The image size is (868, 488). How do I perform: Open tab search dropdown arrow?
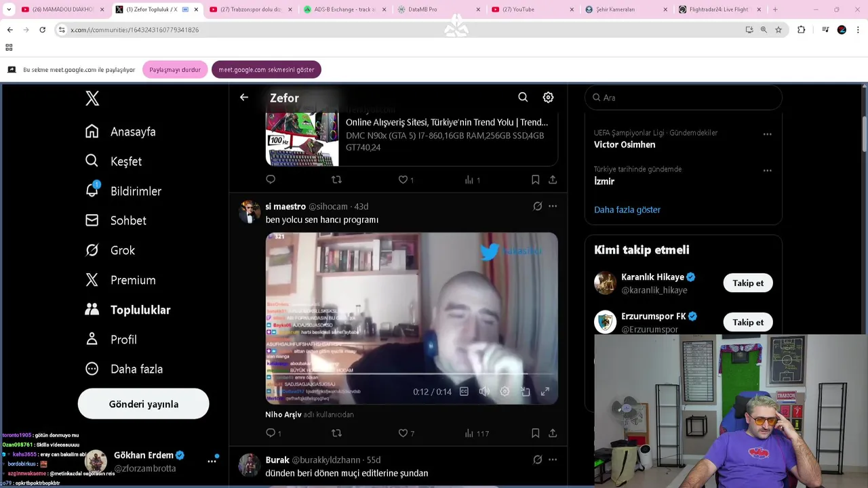tap(9, 9)
